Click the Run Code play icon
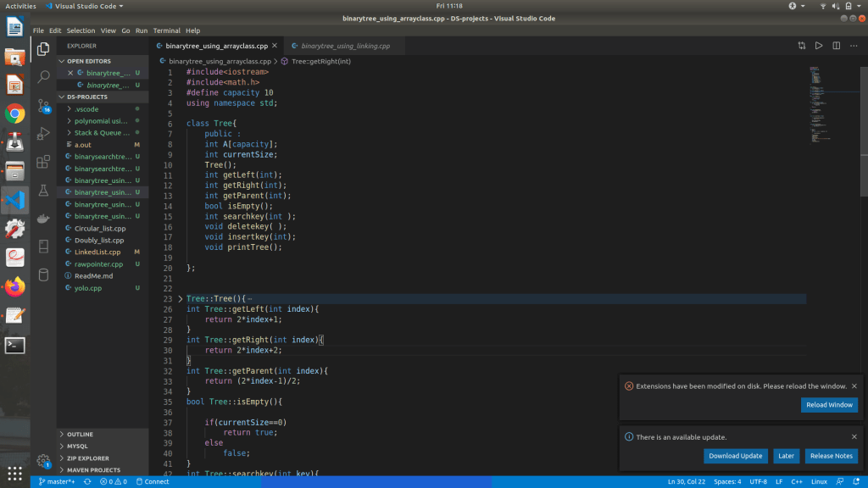Image resolution: width=868 pixels, height=488 pixels. point(819,46)
